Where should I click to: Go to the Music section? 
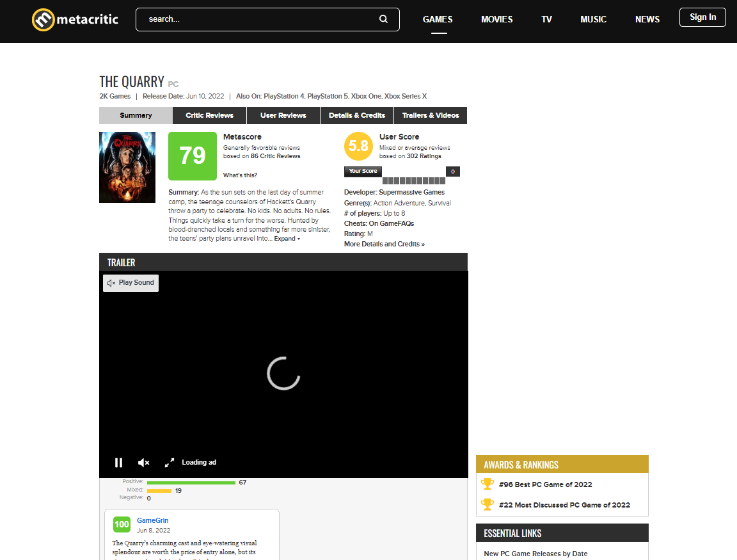(593, 20)
